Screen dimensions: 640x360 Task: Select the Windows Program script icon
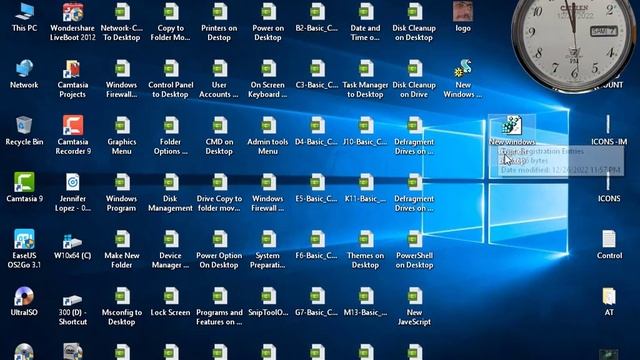click(122, 182)
